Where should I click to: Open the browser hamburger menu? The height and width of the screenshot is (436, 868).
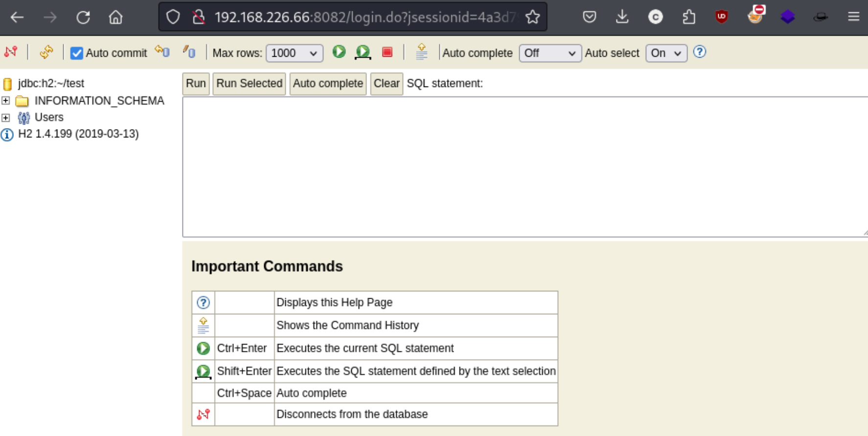(854, 18)
